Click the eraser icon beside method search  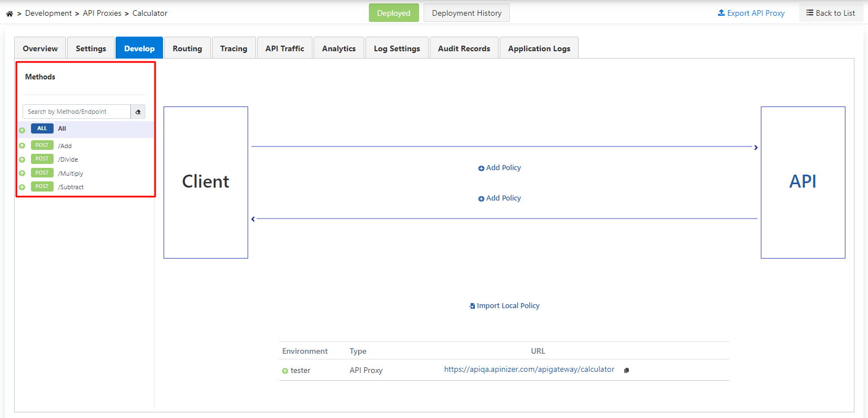click(138, 112)
